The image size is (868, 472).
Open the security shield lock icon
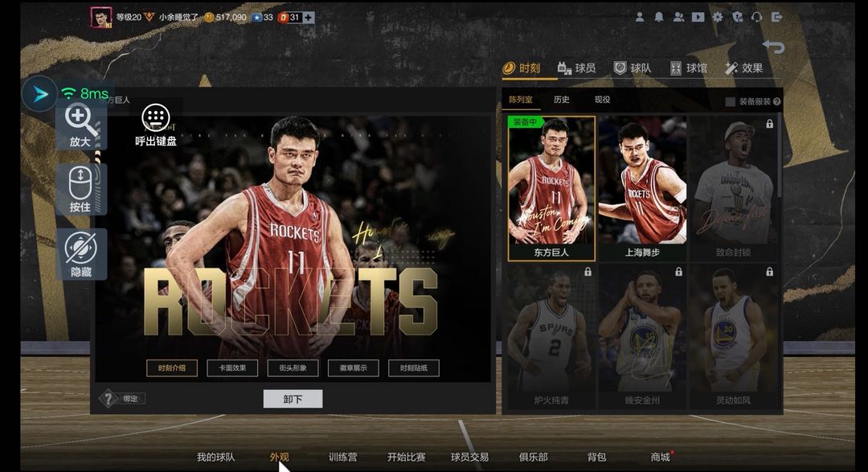[737, 17]
